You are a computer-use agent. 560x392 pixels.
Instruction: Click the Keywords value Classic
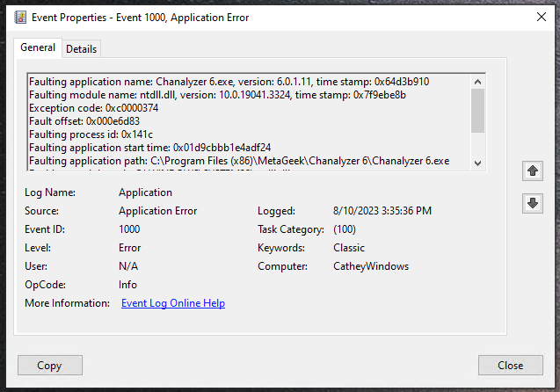[x=349, y=248]
